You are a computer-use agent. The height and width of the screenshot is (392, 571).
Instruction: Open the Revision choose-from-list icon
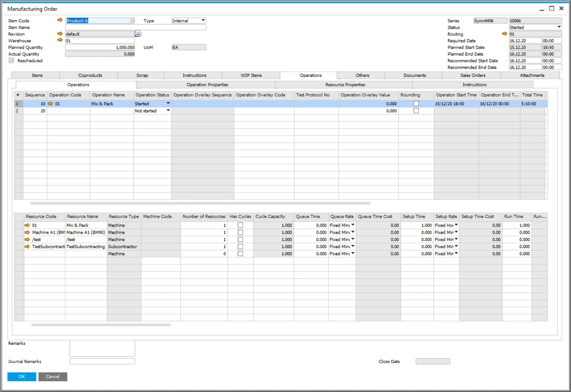tap(138, 34)
